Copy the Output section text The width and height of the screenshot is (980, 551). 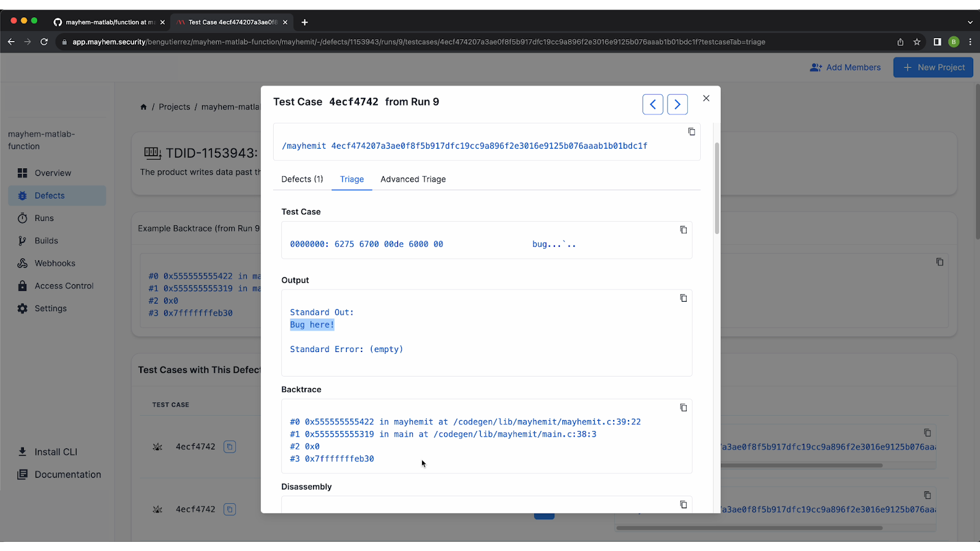click(684, 298)
